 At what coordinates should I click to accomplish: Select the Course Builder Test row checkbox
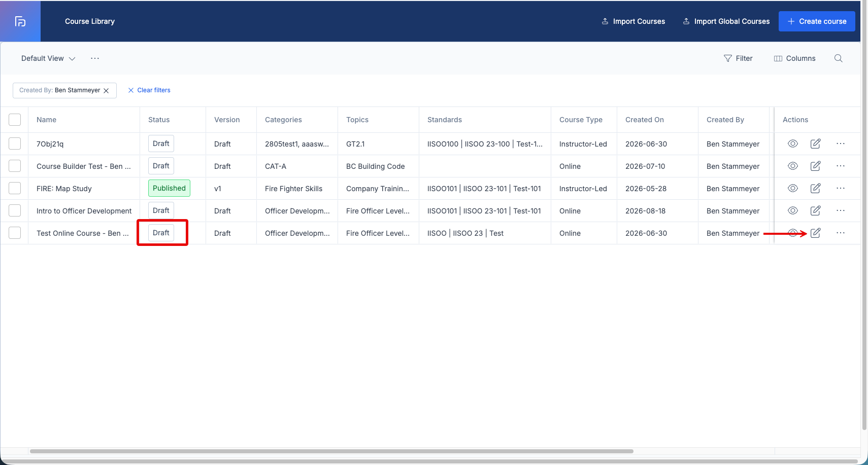[15, 166]
